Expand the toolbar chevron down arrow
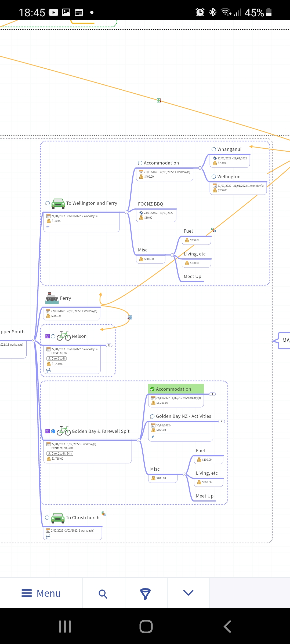The width and height of the screenshot is (290, 644). click(x=188, y=593)
